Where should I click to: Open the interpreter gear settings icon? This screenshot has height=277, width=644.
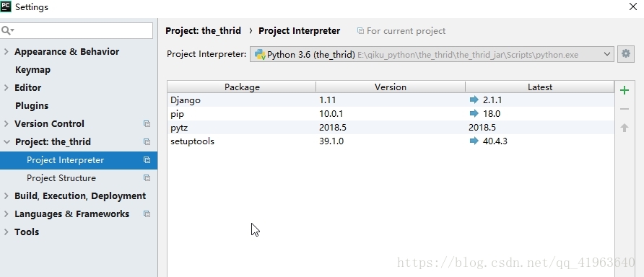point(626,54)
